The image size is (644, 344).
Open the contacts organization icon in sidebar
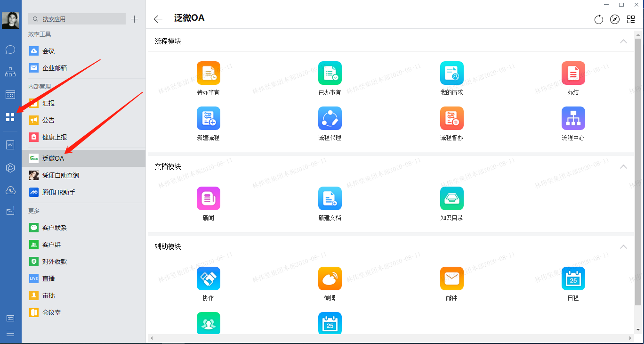[10, 72]
